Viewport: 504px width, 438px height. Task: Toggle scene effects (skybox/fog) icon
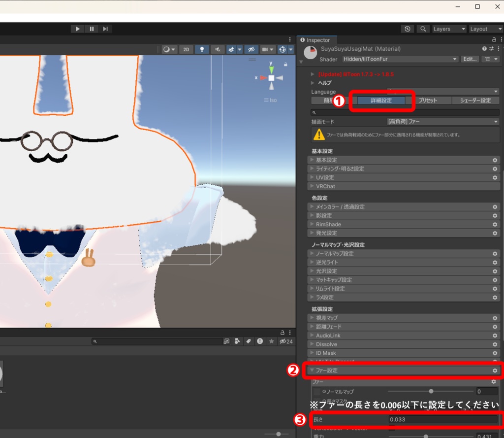(x=231, y=50)
